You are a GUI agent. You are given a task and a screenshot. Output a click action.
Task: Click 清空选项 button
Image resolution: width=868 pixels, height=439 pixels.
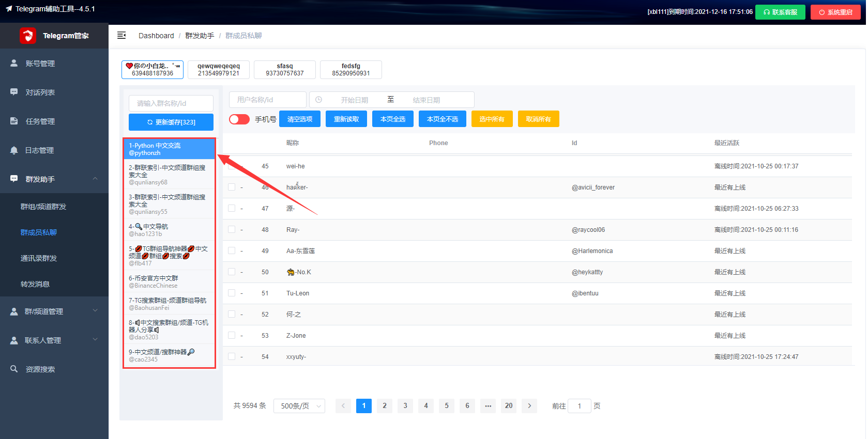click(x=300, y=119)
